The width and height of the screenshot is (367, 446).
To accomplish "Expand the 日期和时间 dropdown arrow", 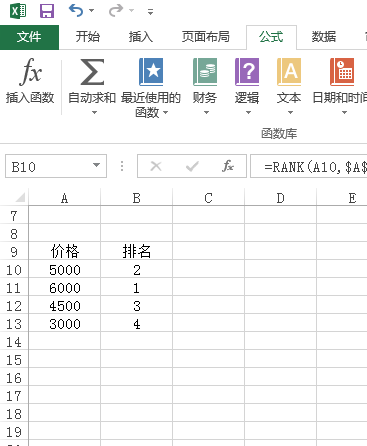I will (344, 113).
